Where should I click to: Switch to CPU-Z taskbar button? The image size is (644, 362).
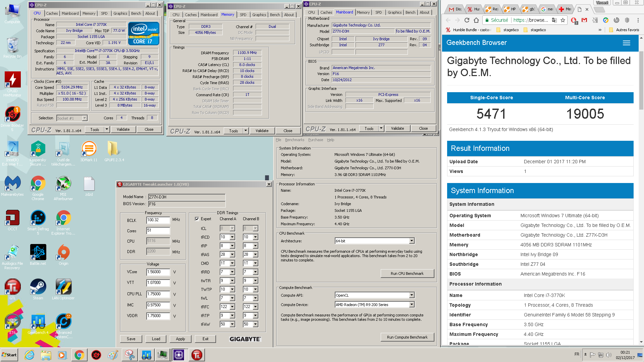coord(179,355)
